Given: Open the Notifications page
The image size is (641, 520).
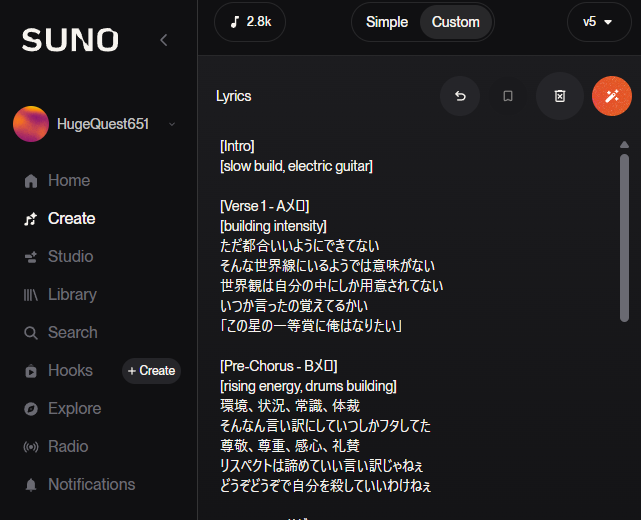Looking at the screenshot, I should click(x=91, y=485).
